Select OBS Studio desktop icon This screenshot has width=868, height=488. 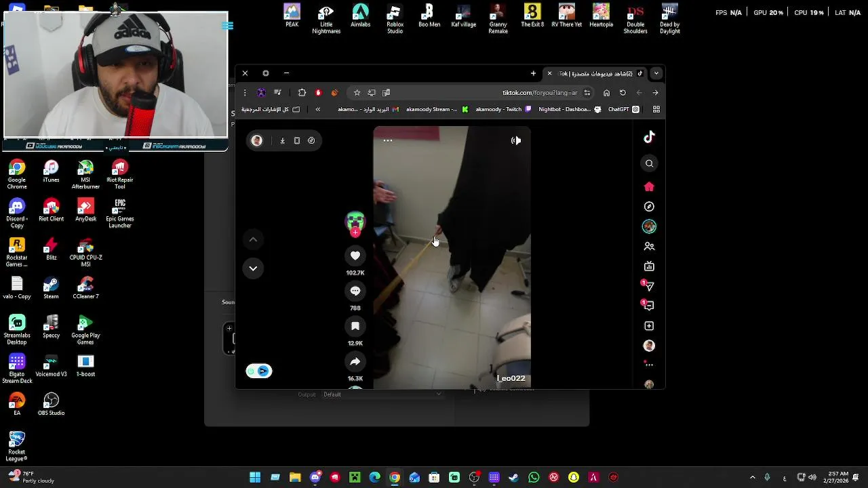52,404
